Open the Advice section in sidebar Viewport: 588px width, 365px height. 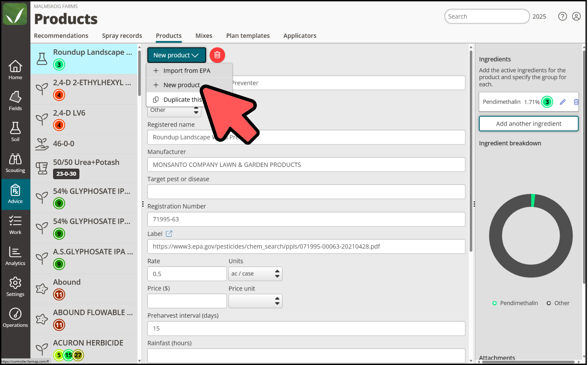tap(15, 194)
